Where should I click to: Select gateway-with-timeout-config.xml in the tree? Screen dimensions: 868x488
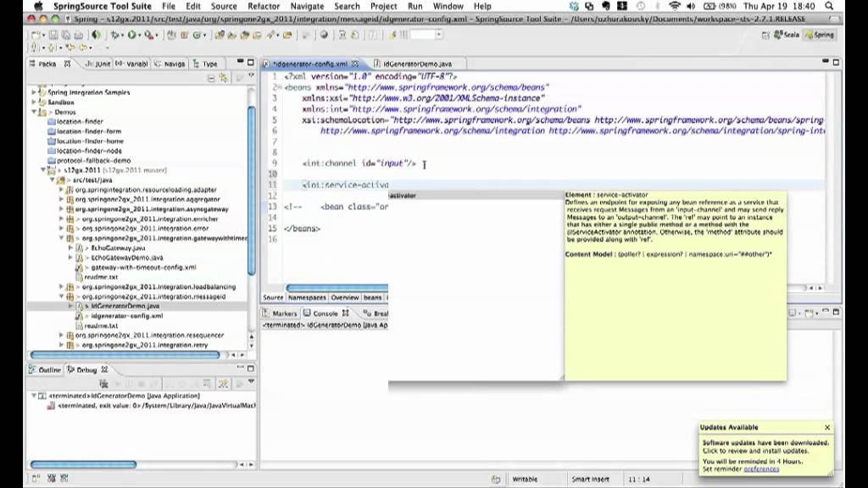tap(143, 267)
